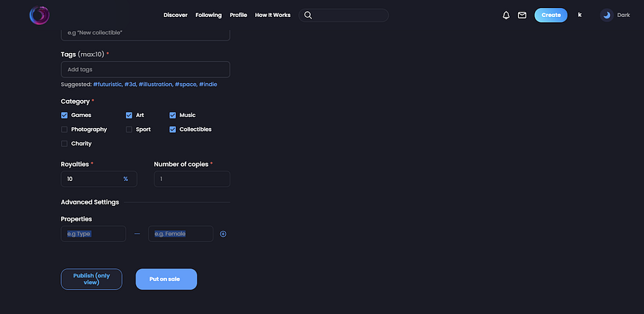Click the Put on sale button

166,279
